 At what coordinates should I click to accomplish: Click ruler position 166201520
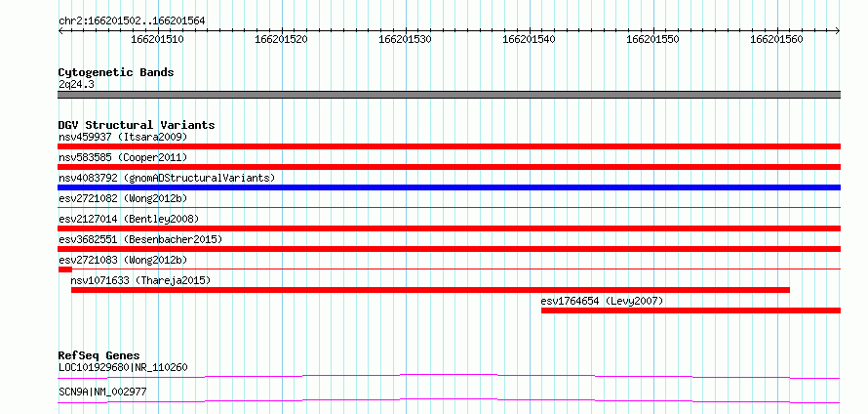[x=282, y=40]
